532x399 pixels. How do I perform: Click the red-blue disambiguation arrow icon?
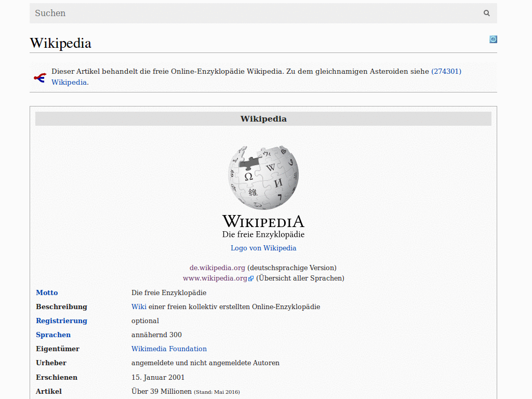click(x=40, y=78)
